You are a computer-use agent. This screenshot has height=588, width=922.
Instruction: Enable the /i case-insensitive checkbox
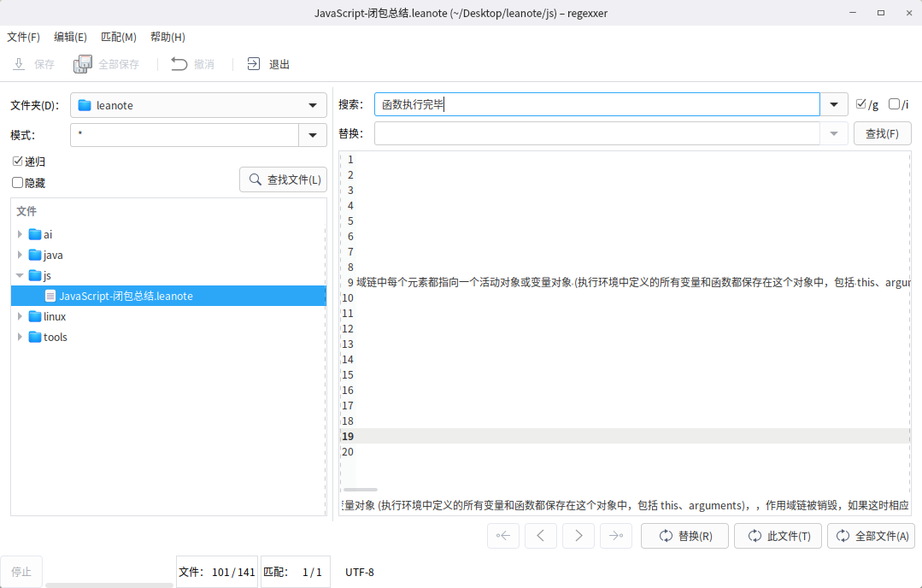click(894, 104)
